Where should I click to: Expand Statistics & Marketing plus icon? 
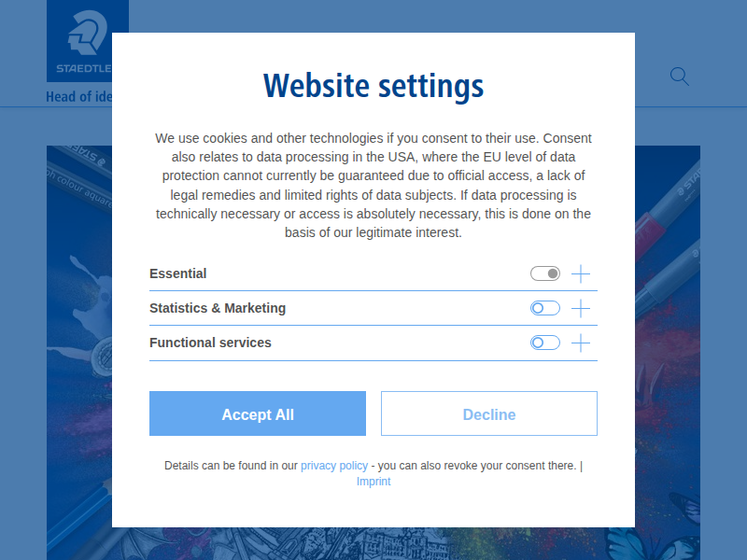coord(581,308)
